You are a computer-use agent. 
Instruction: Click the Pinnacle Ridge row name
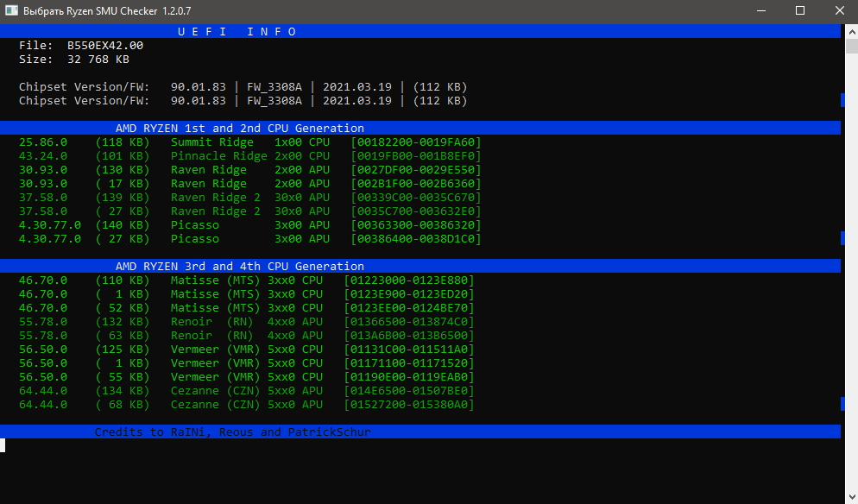pos(219,156)
